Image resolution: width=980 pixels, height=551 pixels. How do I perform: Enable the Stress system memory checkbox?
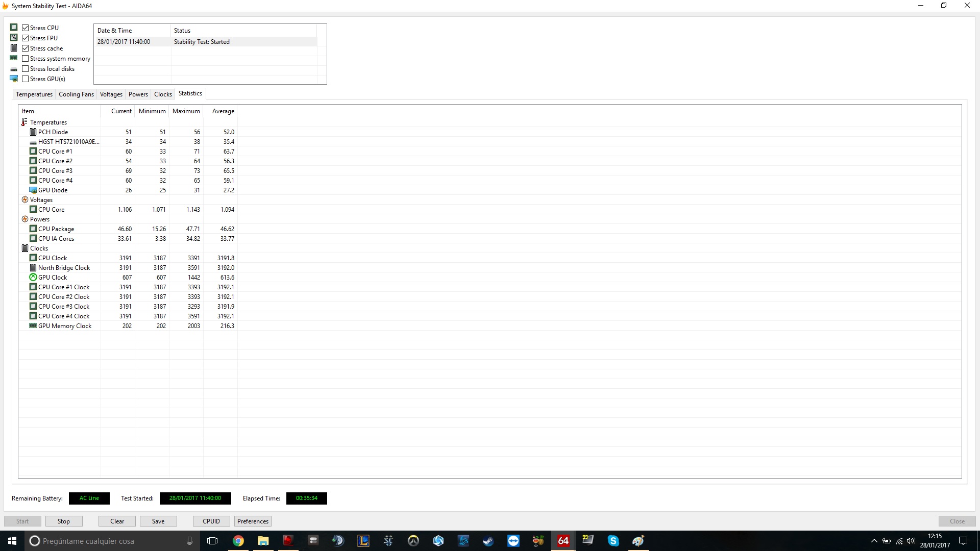click(25, 58)
